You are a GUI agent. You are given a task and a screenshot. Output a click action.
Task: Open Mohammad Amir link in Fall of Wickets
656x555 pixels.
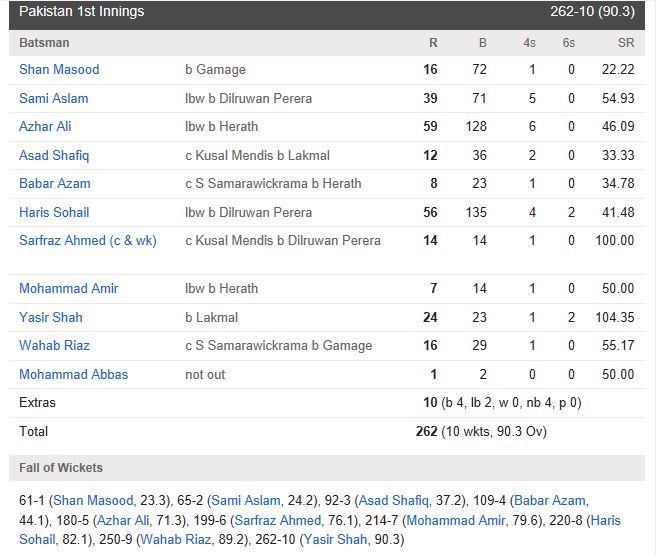click(x=456, y=520)
